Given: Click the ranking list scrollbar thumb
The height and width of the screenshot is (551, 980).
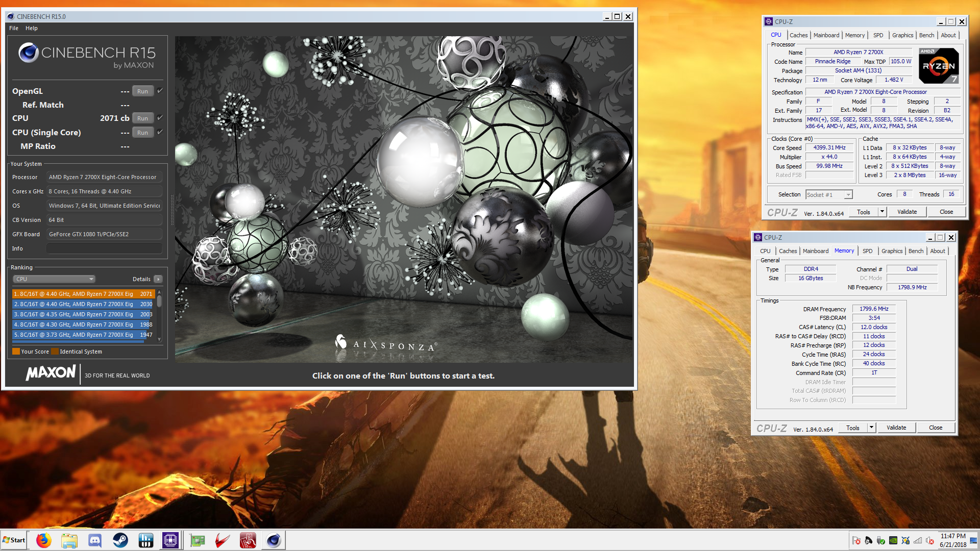Looking at the screenshot, I should click(159, 301).
